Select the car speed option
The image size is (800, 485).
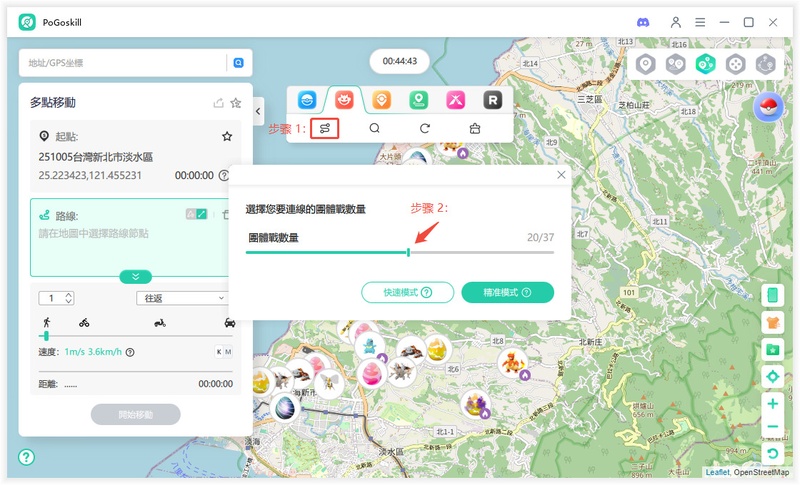[x=230, y=323]
